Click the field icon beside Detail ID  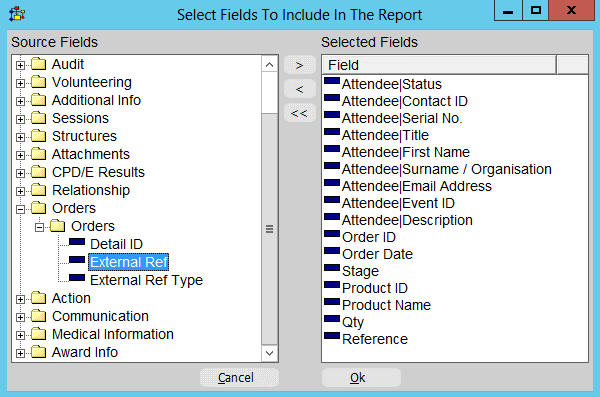(x=77, y=242)
